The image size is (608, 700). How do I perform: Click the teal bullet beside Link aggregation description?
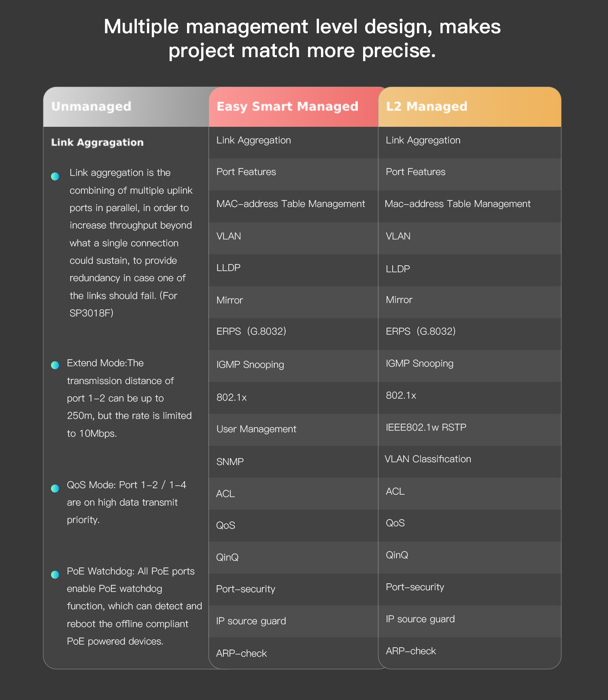tap(55, 177)
